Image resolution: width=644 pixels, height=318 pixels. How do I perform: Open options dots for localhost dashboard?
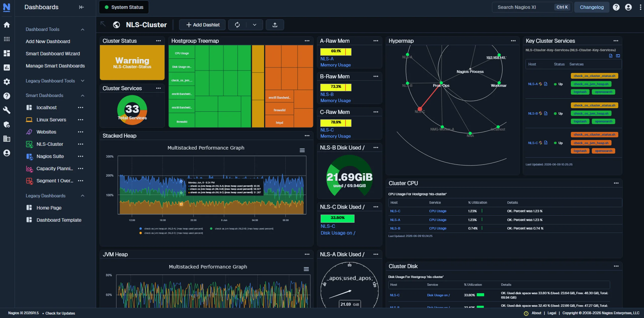[x=80, y=108]
